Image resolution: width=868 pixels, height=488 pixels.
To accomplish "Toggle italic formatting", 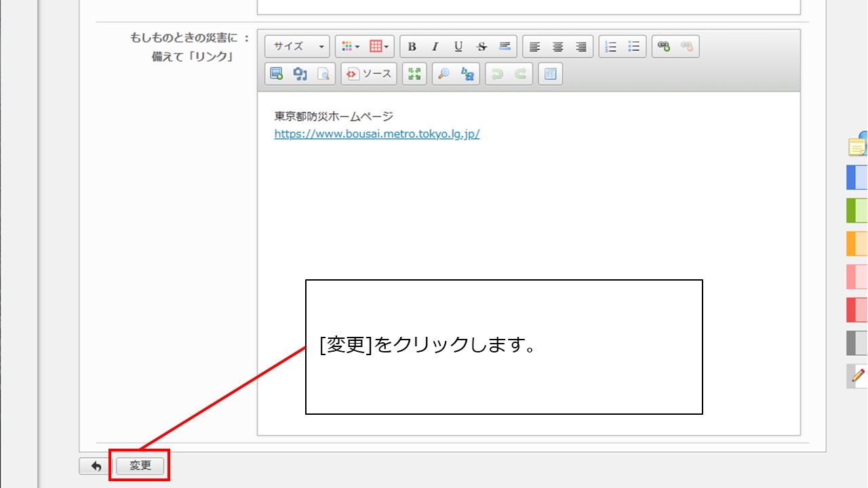I will coord(435,47).
